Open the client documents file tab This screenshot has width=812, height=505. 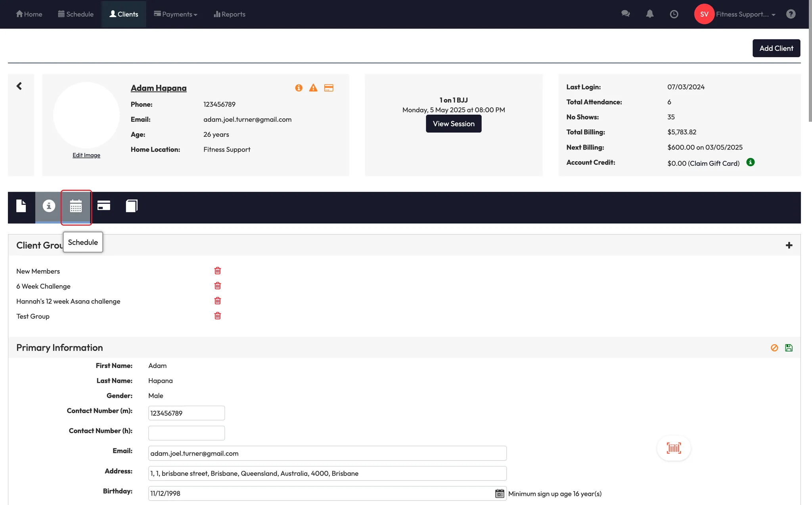click(x=21, y=206)
